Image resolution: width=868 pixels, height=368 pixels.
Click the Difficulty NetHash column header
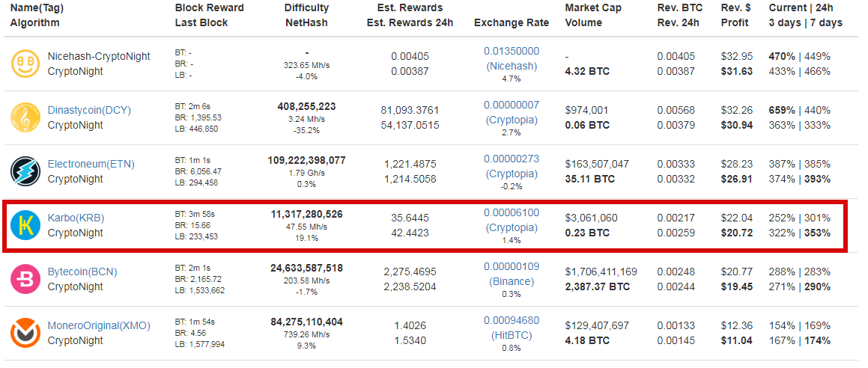tap(306, 16)
